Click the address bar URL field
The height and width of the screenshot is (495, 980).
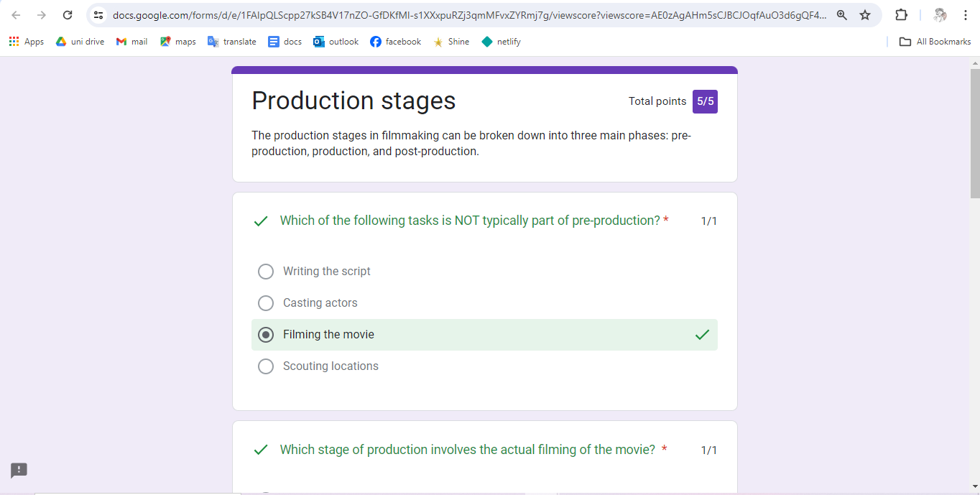467,15
